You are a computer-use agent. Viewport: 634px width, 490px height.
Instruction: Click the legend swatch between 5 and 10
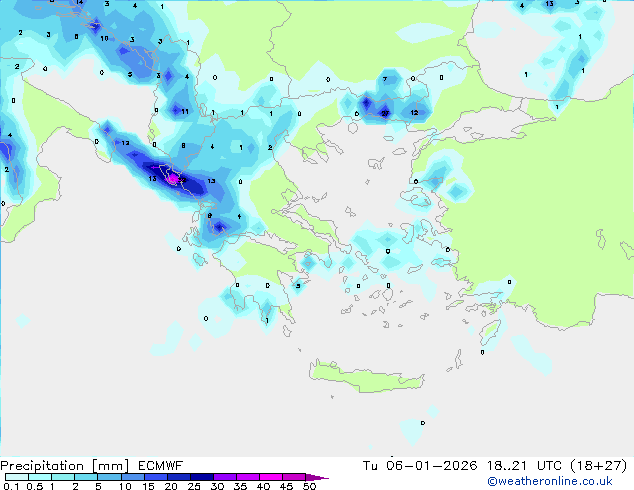click(109, 477)
